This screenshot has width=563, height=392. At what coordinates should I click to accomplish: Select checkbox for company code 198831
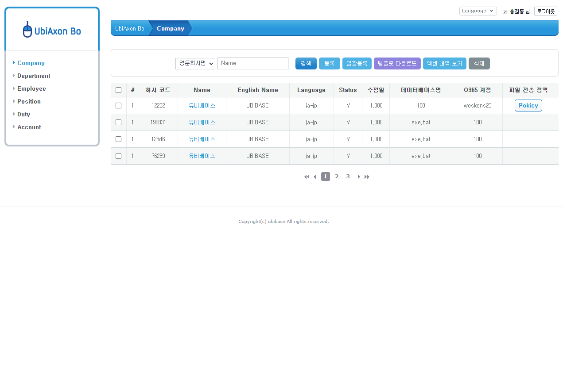[118, 123]
